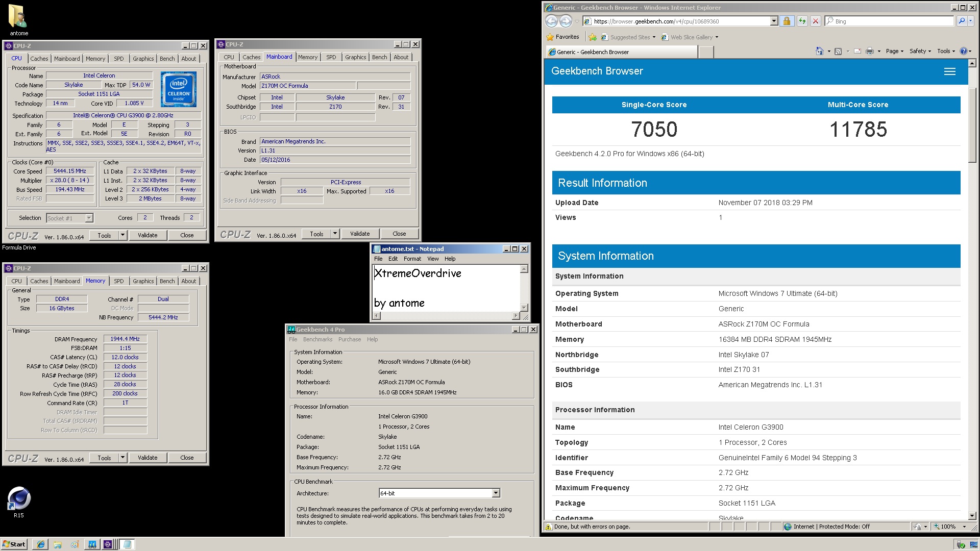Click Close button in CPU-Z Mainboard window
Screen dimensions: 980x551
coord(399,234)
